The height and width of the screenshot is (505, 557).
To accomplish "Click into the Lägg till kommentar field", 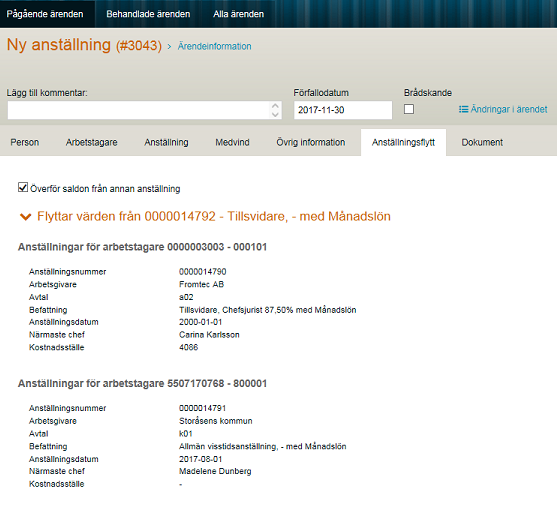I will [x=145, y=110].
